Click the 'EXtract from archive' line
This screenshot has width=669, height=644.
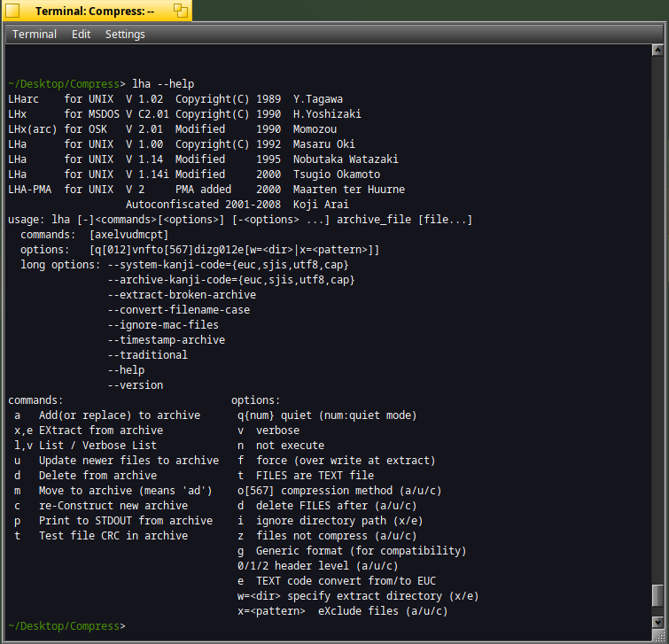(x=101, y=431)
